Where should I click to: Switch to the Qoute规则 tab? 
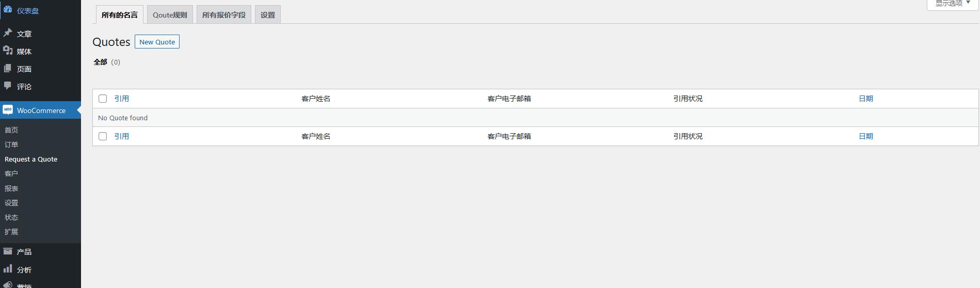pos(170,15)
